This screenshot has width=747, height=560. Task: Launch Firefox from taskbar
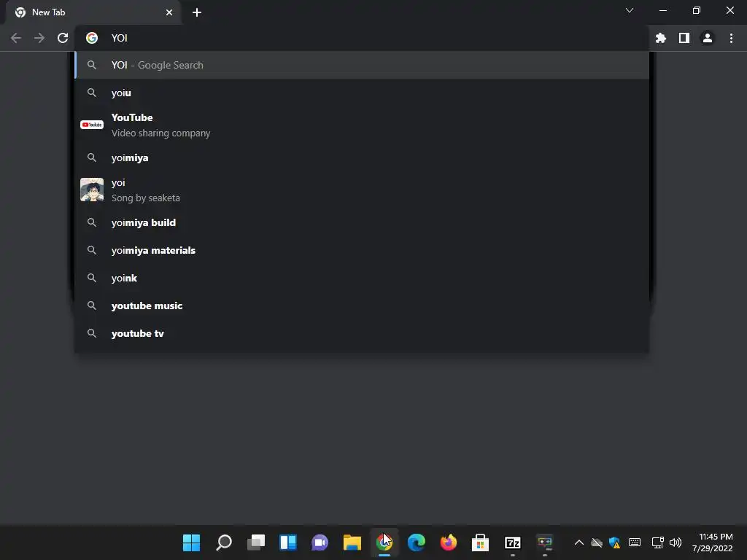pos(449,542)
